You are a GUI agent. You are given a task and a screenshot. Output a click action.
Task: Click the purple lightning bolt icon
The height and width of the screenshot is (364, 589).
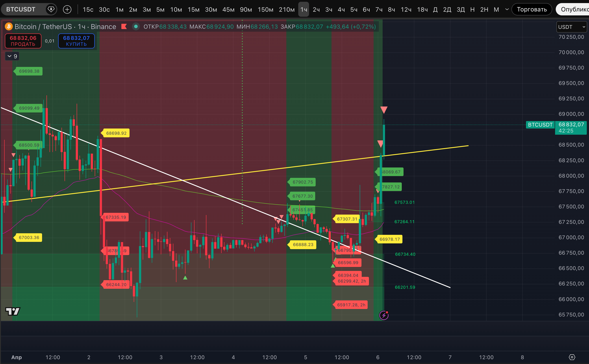click(384, 315)
